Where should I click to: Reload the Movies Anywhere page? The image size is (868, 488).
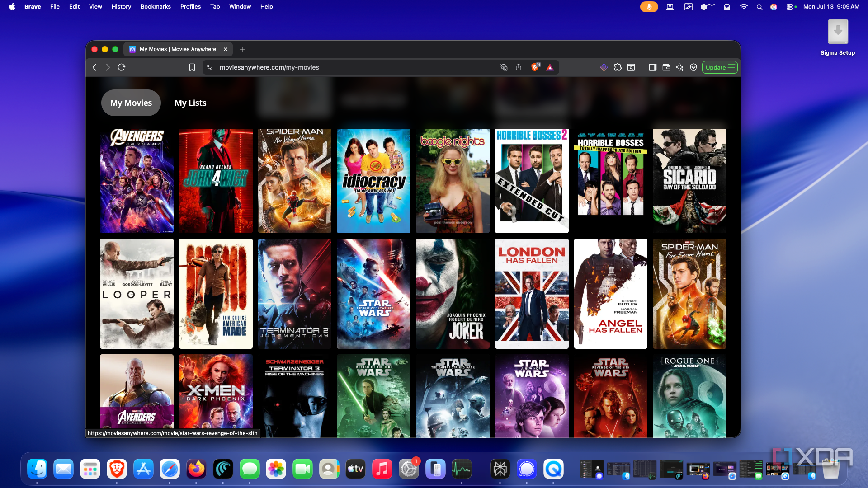(122, 67)
